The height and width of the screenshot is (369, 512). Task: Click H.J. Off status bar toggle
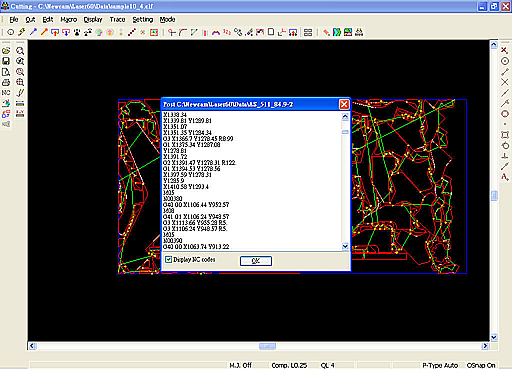pyautogui.click(x=241, y=365)
